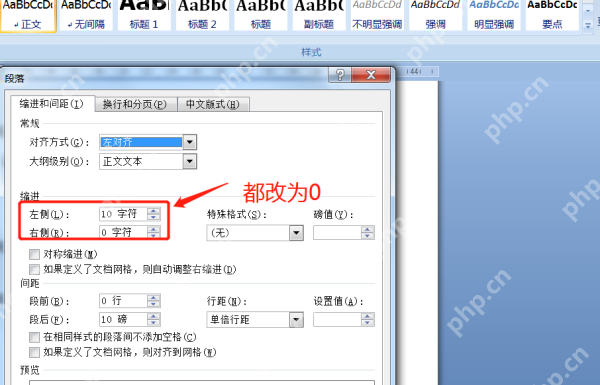Increase 段前 spacing with up arrow
Screen dimensions: 600x385
pos(153,298)
